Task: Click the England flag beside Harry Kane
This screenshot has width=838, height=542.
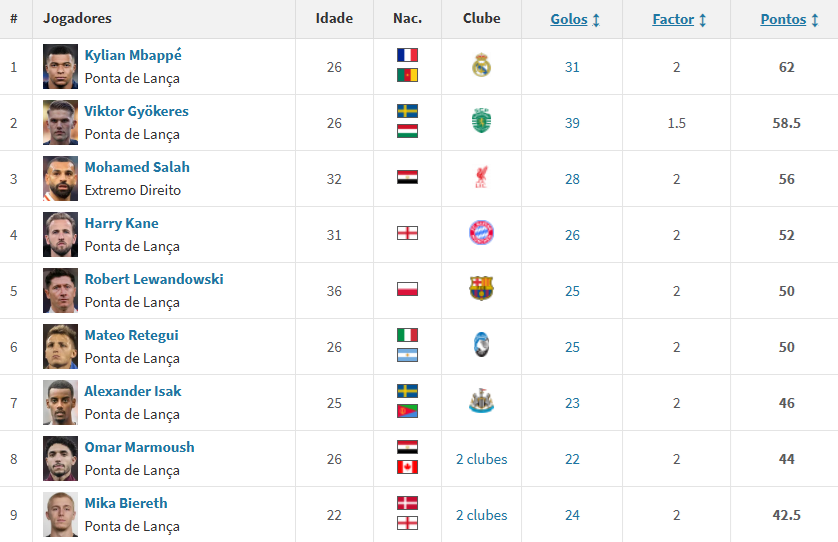Action: [407, 233]
